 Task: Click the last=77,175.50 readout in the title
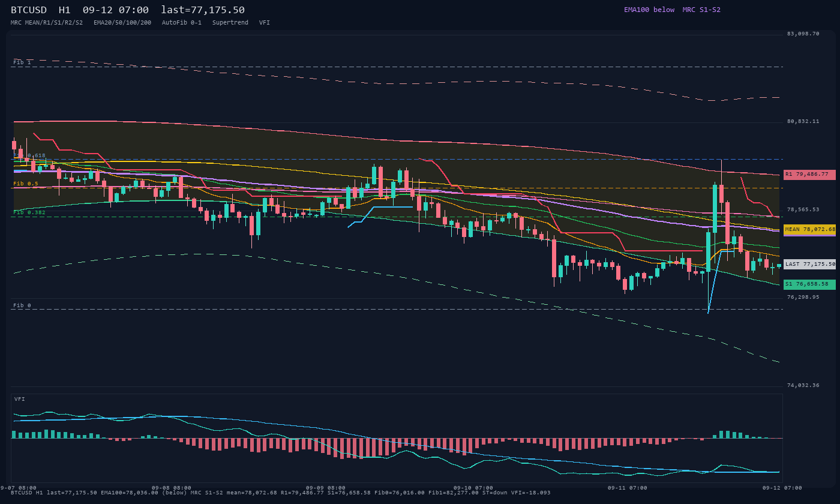click(x=203, y=10)
